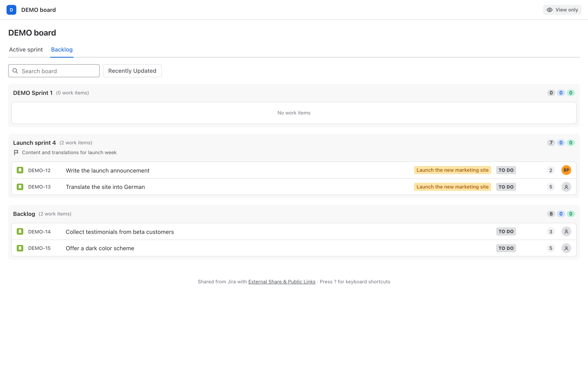Click unassigned avatar on DEMO-14 row
588x368 pixels.
pyautogui.click(x=566, y=231)
